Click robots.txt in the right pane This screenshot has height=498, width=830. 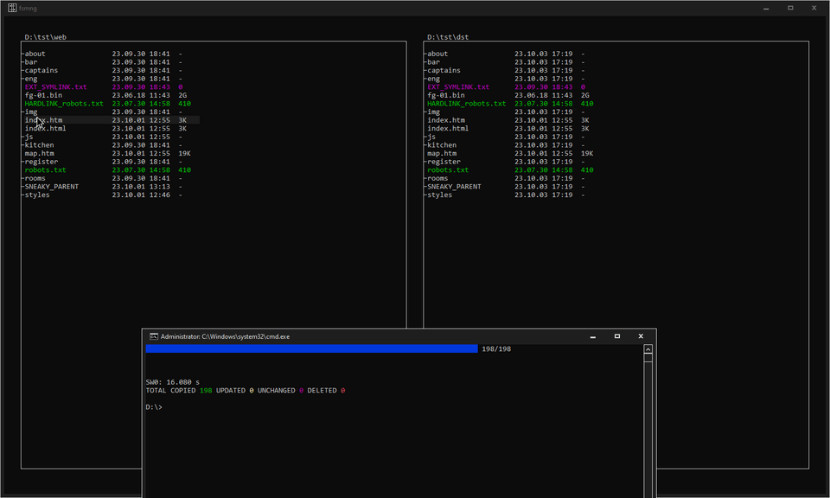(448, 170)
